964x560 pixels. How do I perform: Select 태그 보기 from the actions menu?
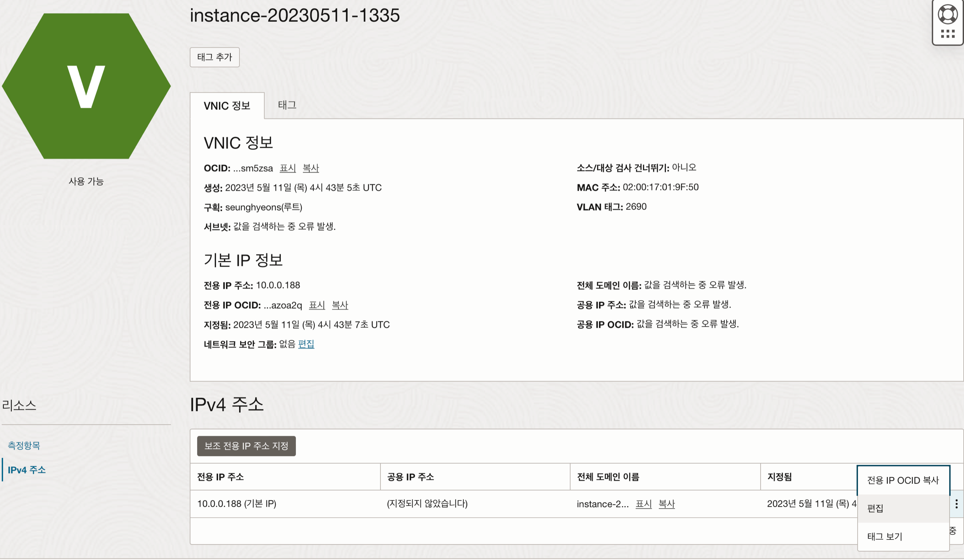885,537
